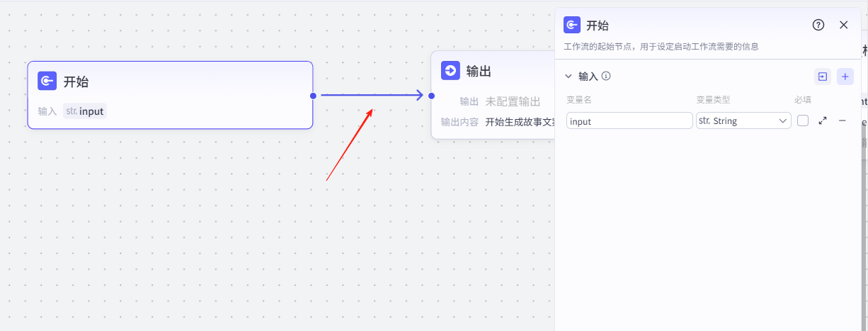Select the connection line between the nodes

pos(368,95)
